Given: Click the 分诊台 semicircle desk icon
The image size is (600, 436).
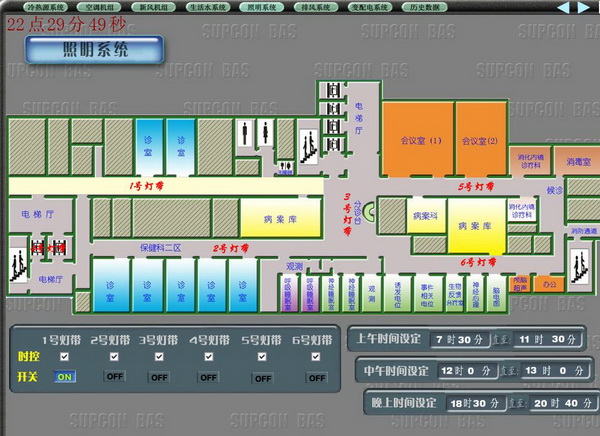Looking at the screenshot, I should click(x=369, y=212).
